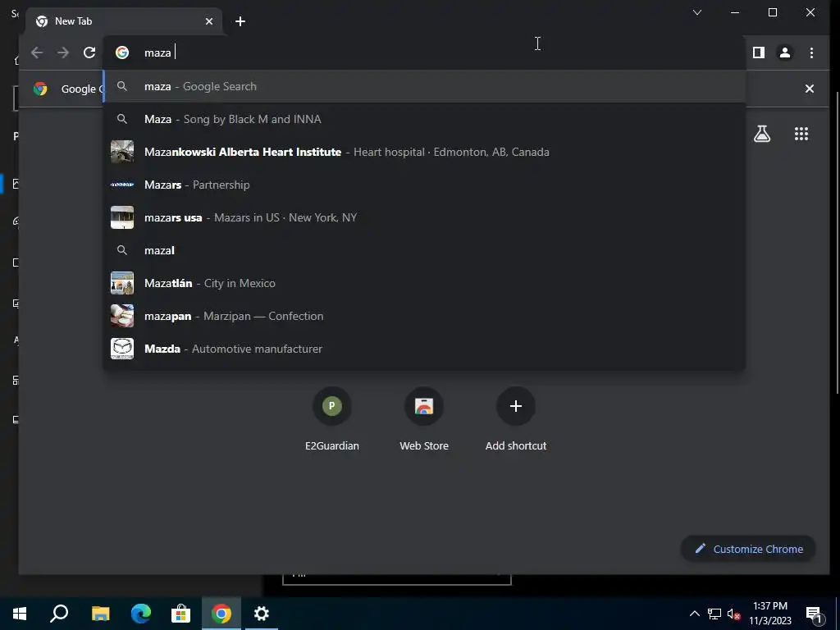Dismiss the Google Chrome info bar
The width and height of the screenshot is (840, 630).
click(810, 89)
